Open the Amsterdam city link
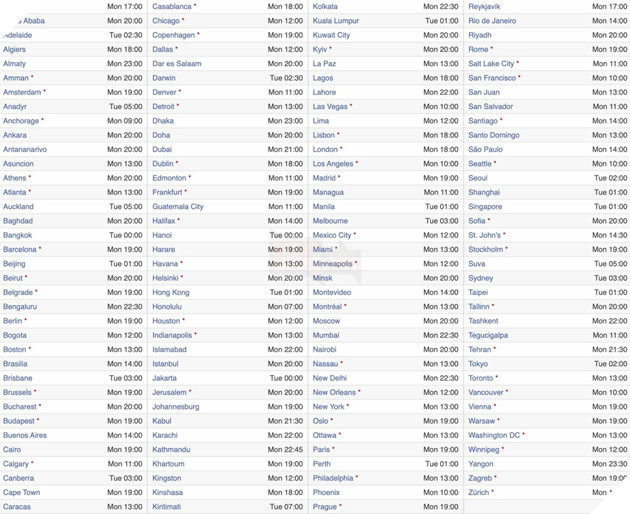 22,92
